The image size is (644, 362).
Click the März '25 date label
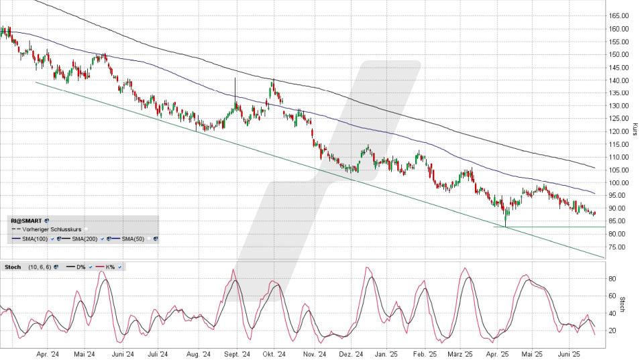(460, 354)
